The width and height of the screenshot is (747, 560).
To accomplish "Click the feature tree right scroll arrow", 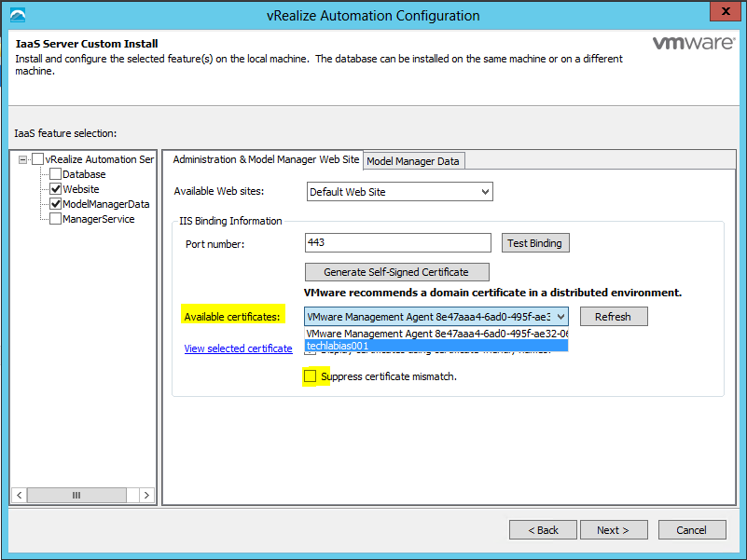I will pyautogui.click(x=146, y=495).
